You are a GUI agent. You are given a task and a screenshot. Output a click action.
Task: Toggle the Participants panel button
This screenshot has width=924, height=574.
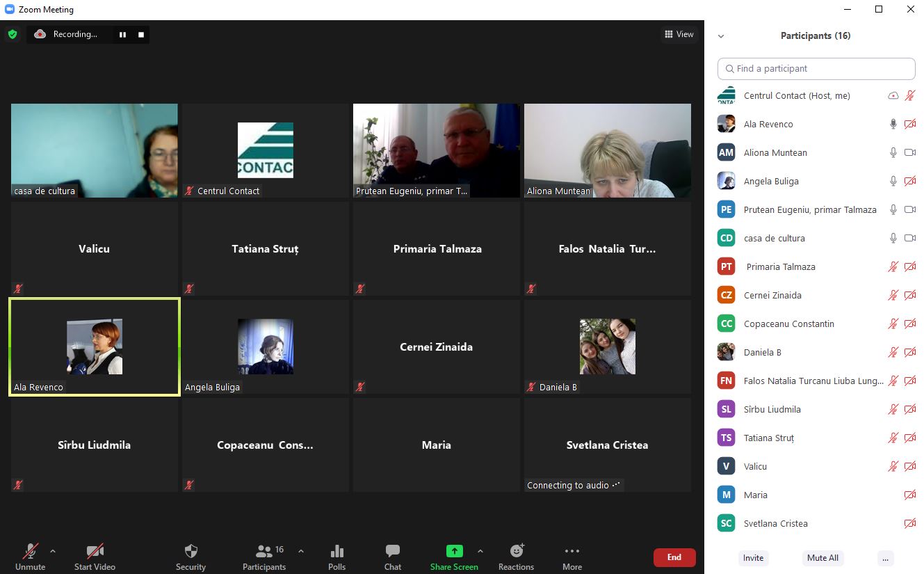point(264,557)
